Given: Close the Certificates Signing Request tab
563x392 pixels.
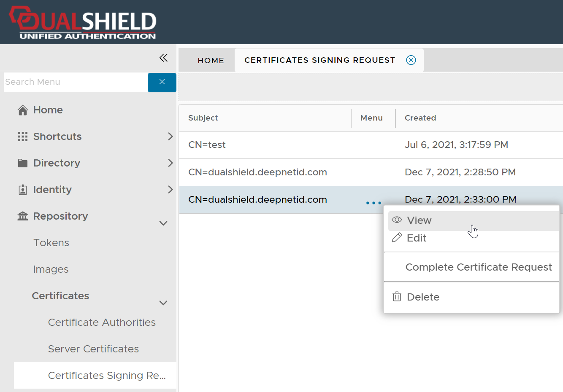Looking at the screenshot, I should (411, 60).
